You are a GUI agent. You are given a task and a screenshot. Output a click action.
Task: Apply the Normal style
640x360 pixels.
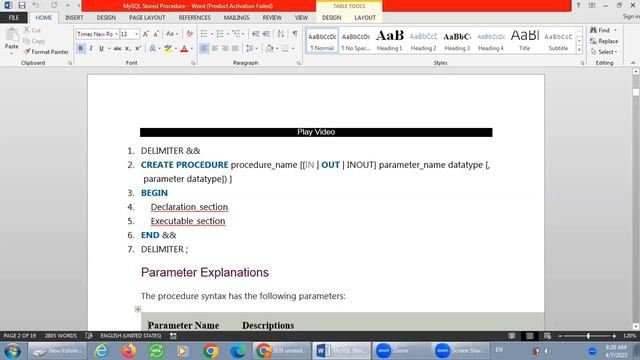click(322, 41)
